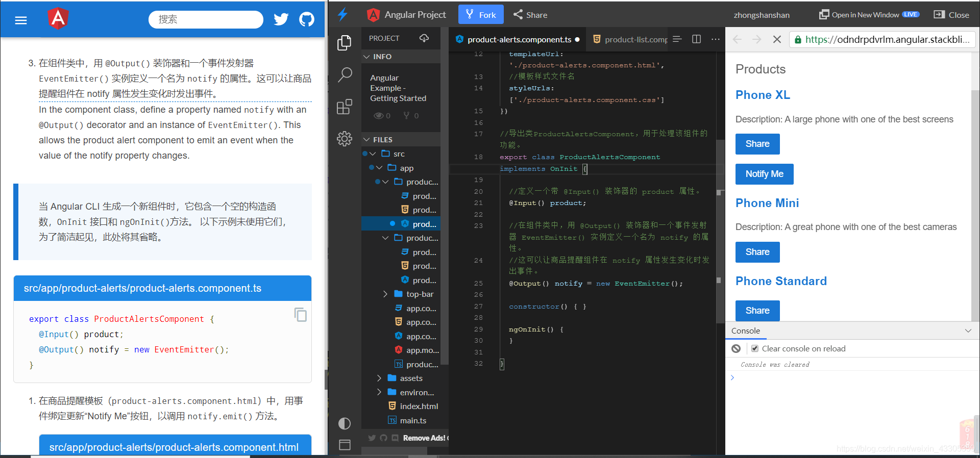Screen dimensions: 980x458
Task: Open the Twitter link in docs header
Action: click(x=281, y=19)
